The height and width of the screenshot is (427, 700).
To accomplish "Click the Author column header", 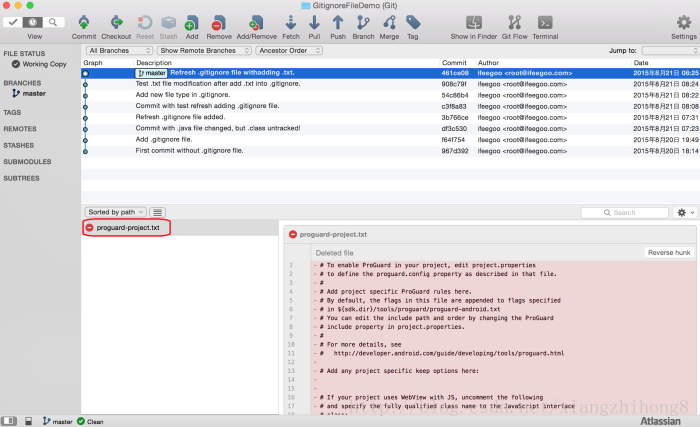I will pyautogui.click(x=488, y=63).
